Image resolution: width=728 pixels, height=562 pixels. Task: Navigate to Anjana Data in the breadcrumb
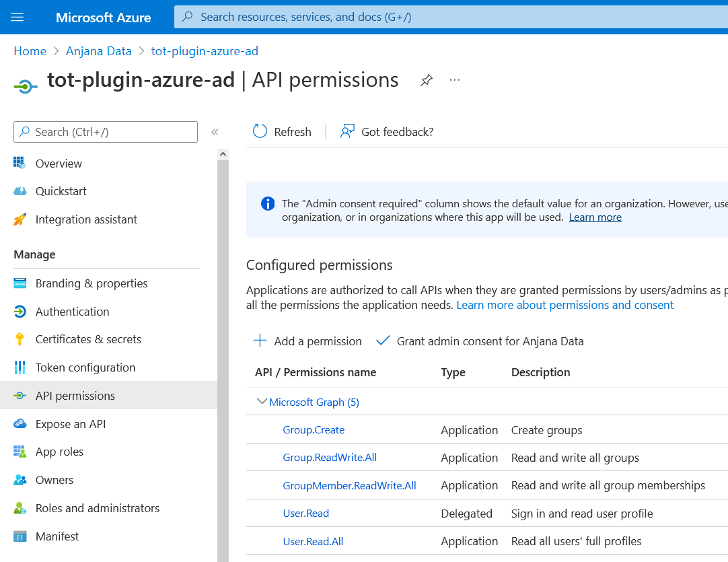tap(98, 51)
